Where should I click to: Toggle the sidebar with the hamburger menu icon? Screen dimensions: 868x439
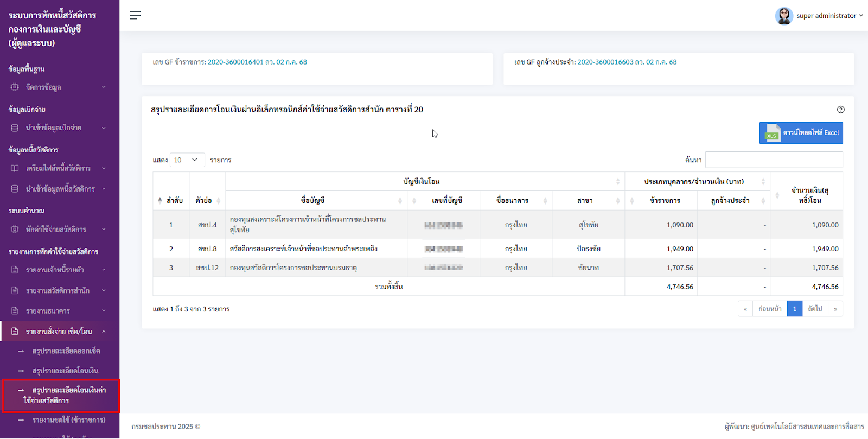tap(135, 15)
